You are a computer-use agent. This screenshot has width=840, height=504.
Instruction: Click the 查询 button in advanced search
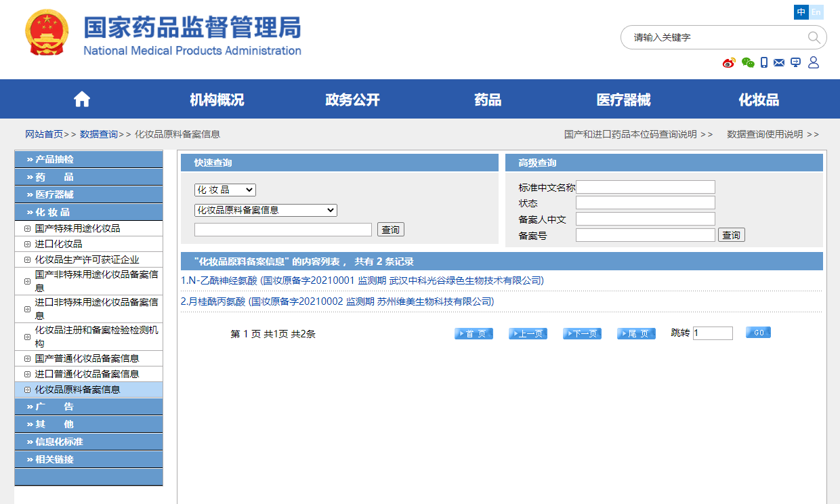click(x=731, y=235)
